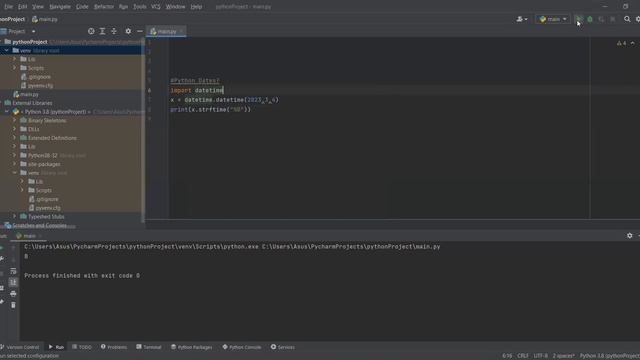The image size is (640, 360).
Task: Click the 2 spaces indent setting
Action: 564,356
